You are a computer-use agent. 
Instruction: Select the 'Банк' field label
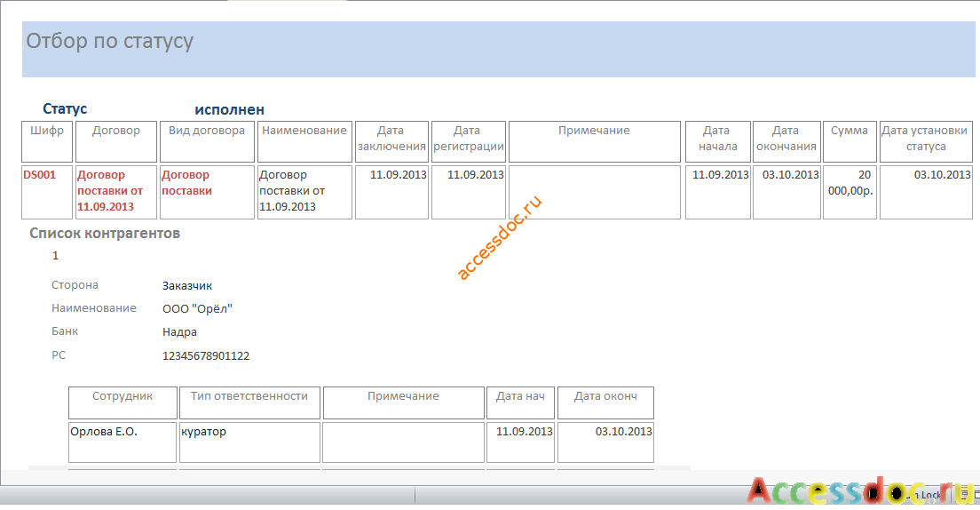click(x=65, y=331)
